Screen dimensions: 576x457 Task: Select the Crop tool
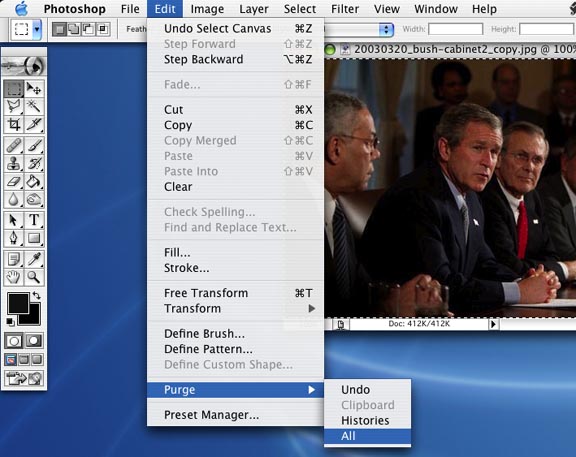tap(14, 124)
